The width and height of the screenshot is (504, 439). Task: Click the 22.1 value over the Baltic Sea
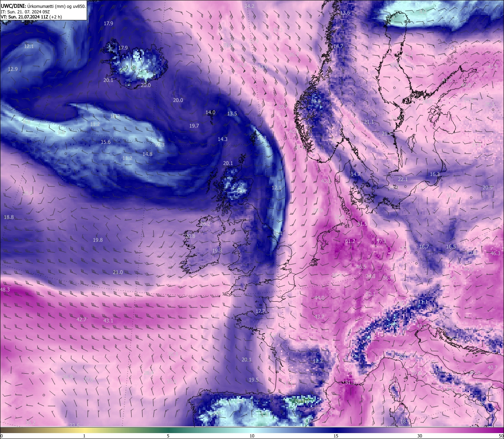coord(403,180)
